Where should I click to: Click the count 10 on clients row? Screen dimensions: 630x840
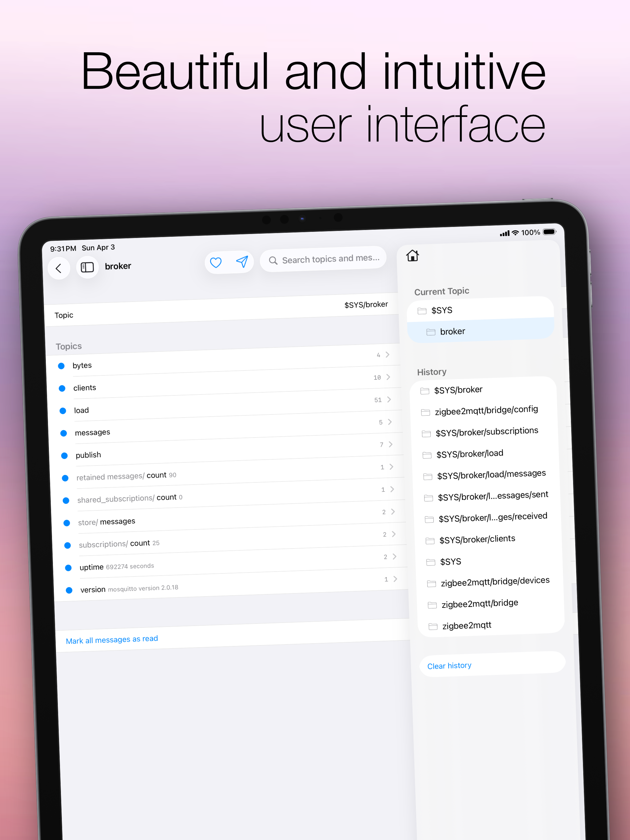click(377, 378)
